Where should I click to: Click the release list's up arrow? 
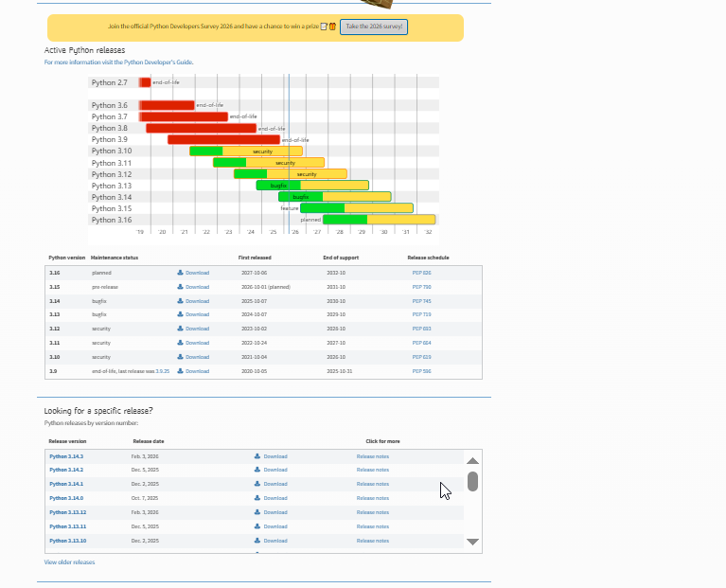pyautogui.click(x=472, y=461)
